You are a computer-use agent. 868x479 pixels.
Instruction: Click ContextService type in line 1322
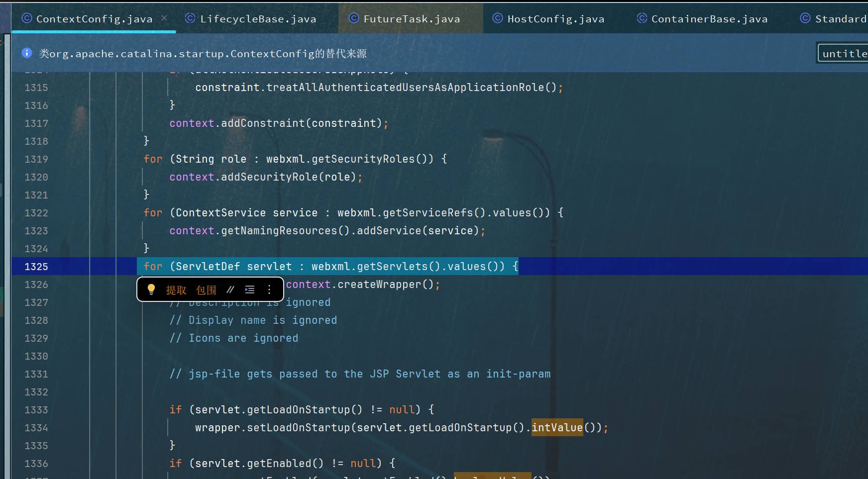(221, 213)
